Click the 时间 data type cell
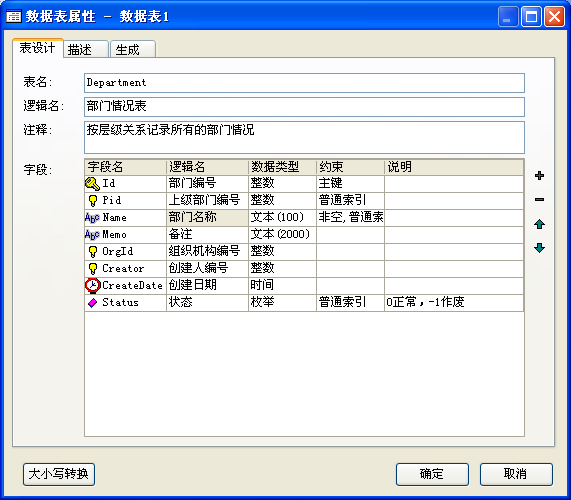This screenshot has height=500, width=571. pyautogui.click(x=283, y=286)
